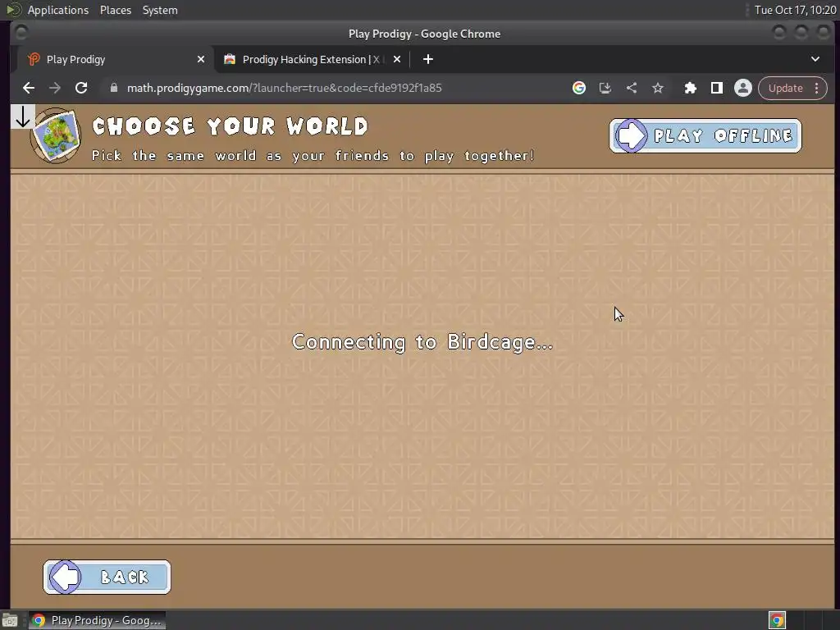Click the Chrome icon in the bottom-right tray

778,620
